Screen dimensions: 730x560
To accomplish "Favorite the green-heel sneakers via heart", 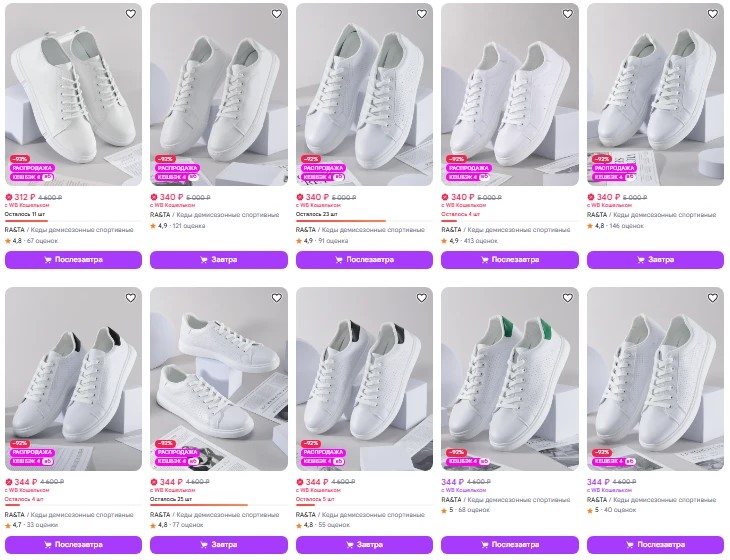I will pos(568,298).
